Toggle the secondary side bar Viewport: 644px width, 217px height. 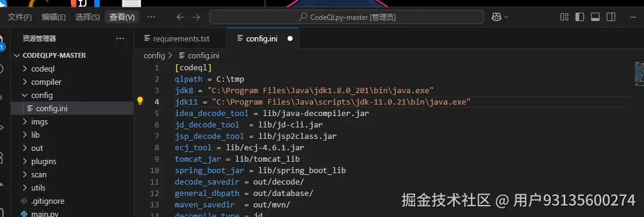coord(611,17)
